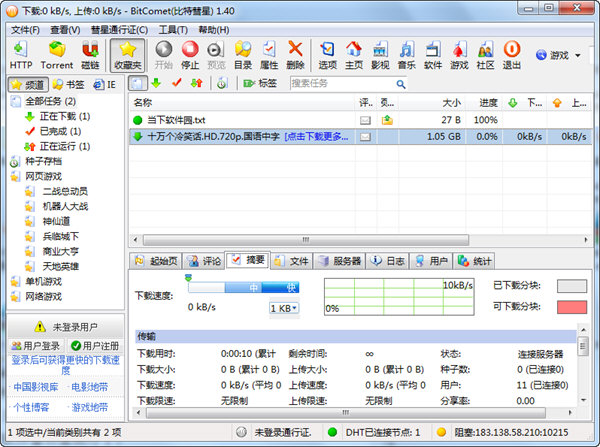Switch to the 统计 tab
Viewport: 600px width, 447px height.
474,261
